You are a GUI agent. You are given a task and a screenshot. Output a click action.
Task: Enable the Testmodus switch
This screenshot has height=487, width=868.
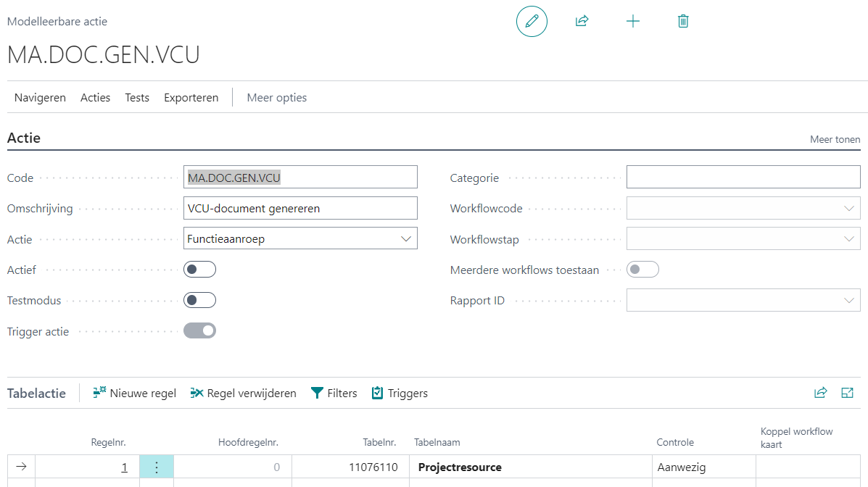tap(199, 300)
